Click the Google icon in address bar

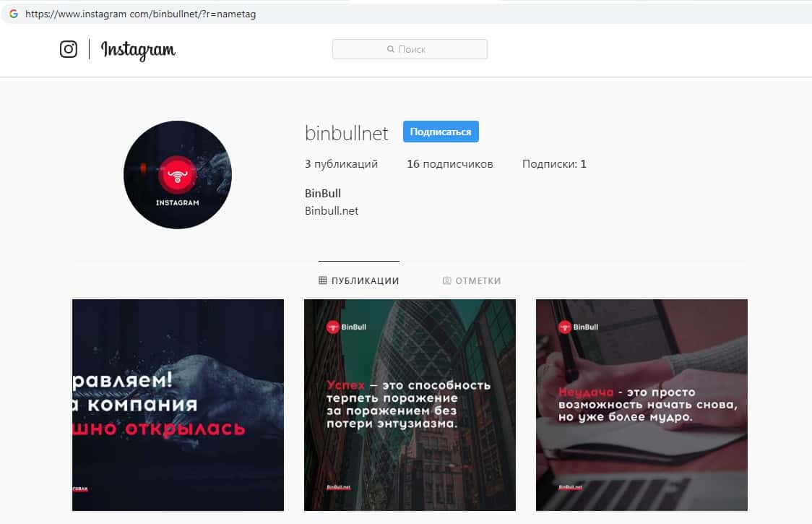click(x=14, y=14)
